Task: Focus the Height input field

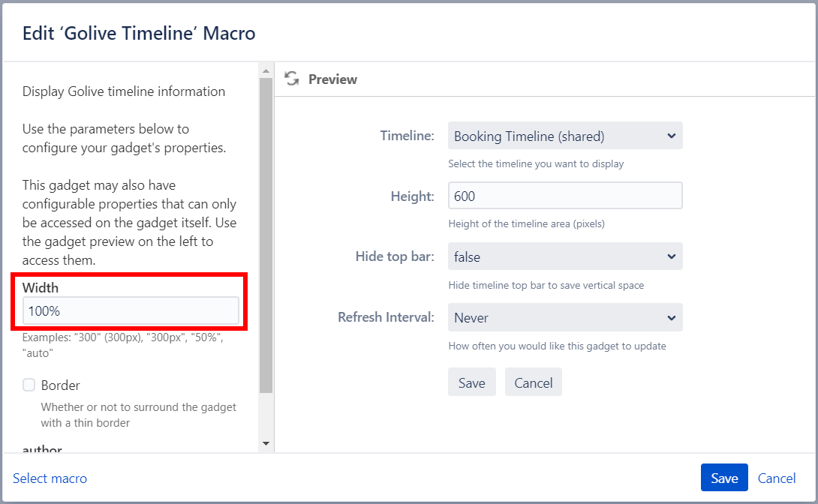Action: [x=564, y=196]
